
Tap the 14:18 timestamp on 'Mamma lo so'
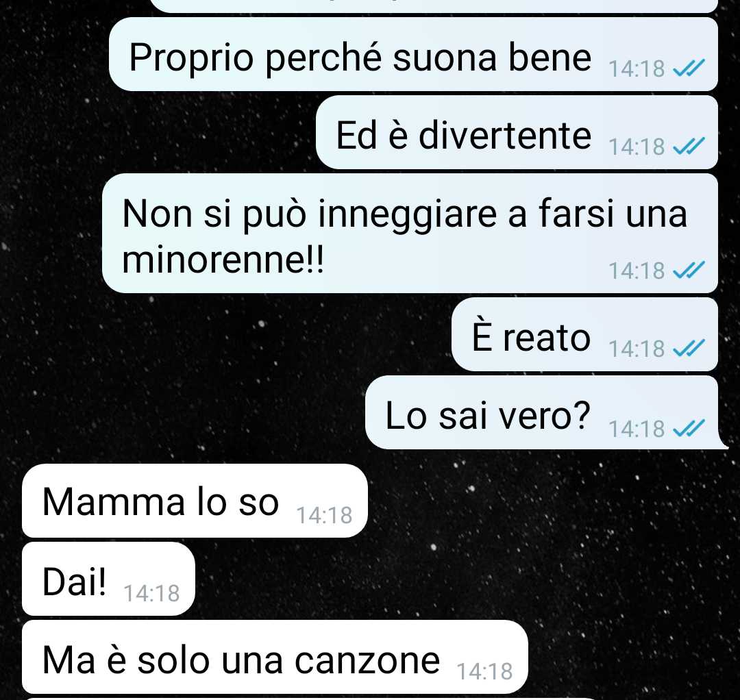324,515
